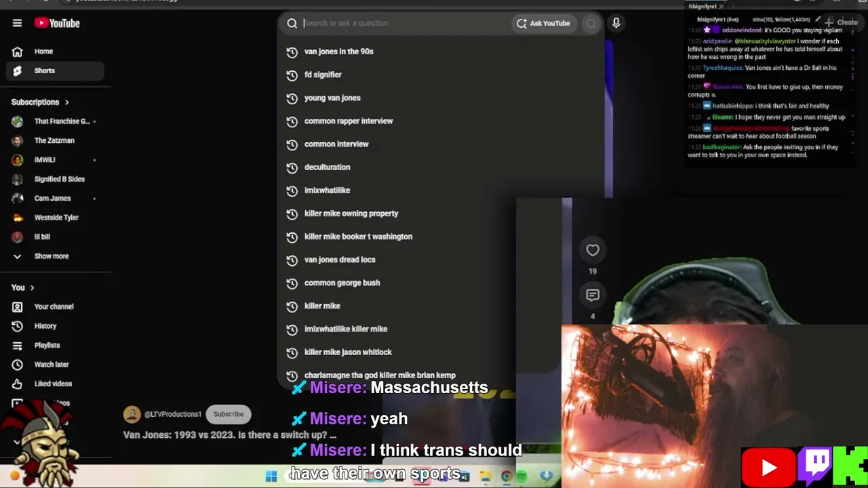Open Watch later in the sidebar
Screen dimensions: 868x488
[x=55, y=365]
